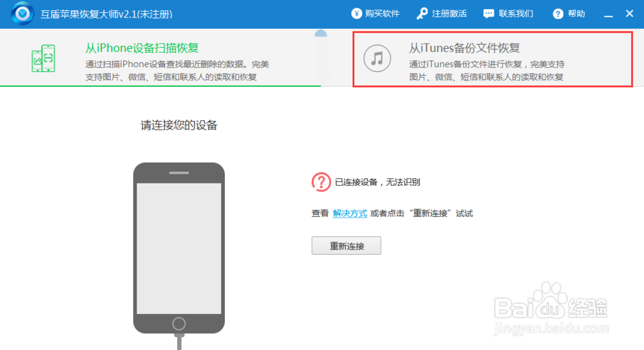Click the iTunes backup description text
This screenshot has width=644, height=350.
[487, 71]
